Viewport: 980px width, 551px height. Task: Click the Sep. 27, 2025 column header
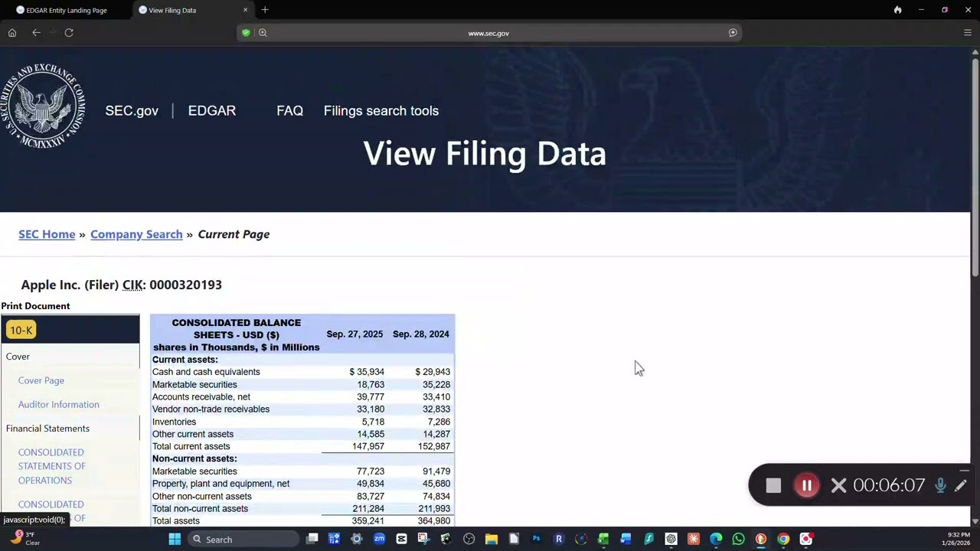point(354,334)
